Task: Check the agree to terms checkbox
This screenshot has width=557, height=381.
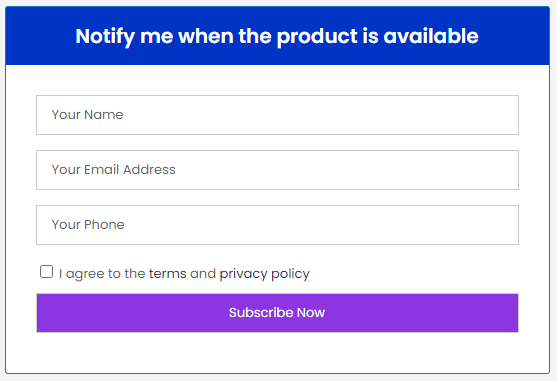Action: [x=46, y=272]
